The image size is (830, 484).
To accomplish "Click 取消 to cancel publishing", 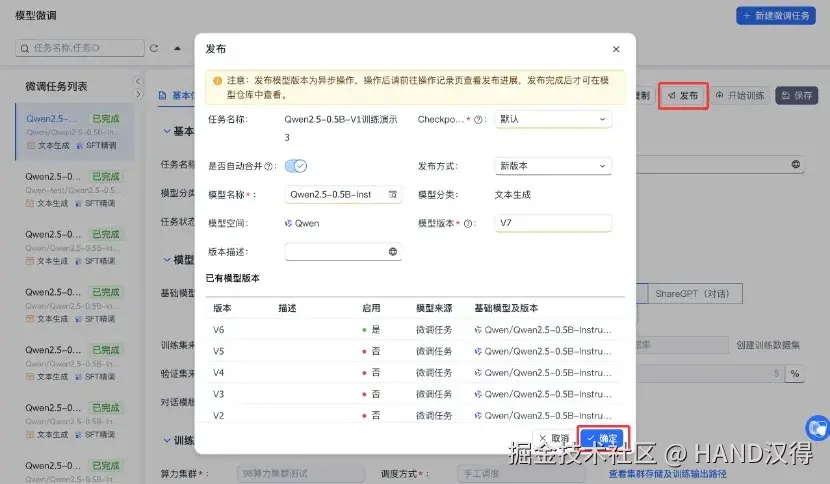I will tap(554, 438).
